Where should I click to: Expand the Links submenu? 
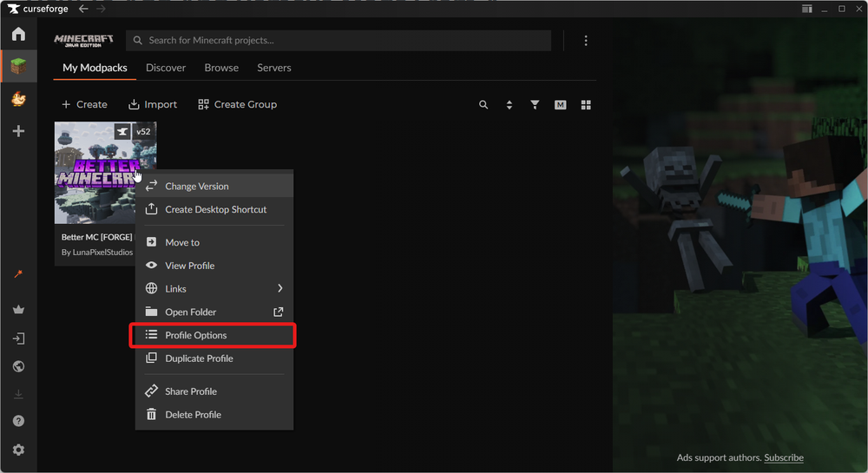214,289
